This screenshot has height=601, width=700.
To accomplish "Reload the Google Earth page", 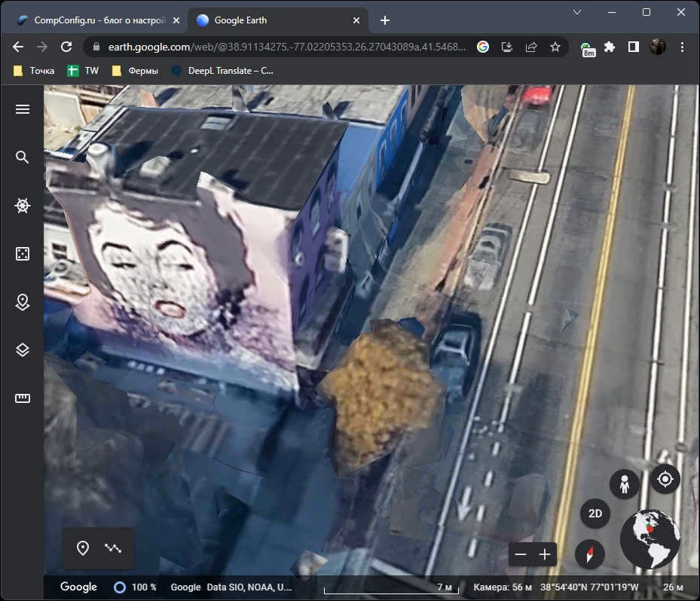I will [x=66, y=47].
